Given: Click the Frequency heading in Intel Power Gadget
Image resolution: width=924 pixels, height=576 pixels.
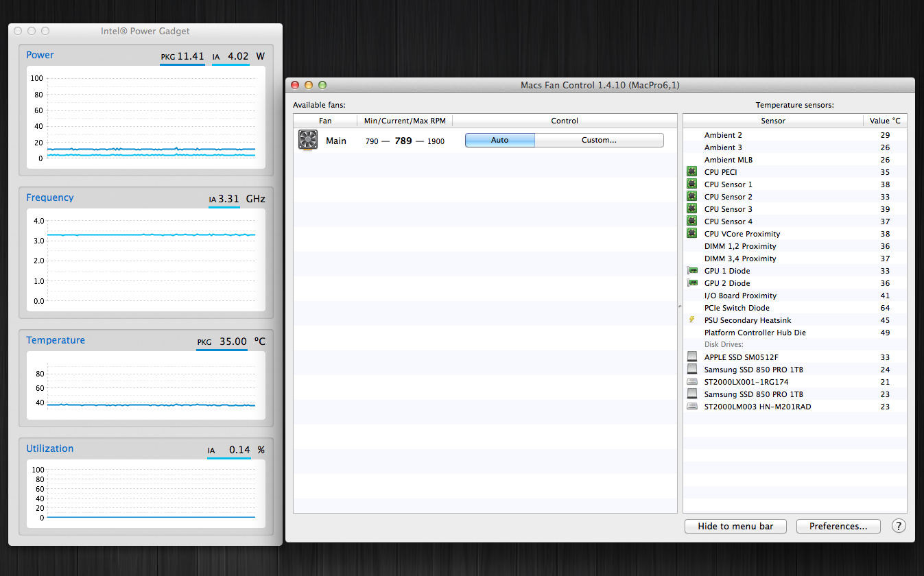Looking at the screenshot, I should pos(50,197).
